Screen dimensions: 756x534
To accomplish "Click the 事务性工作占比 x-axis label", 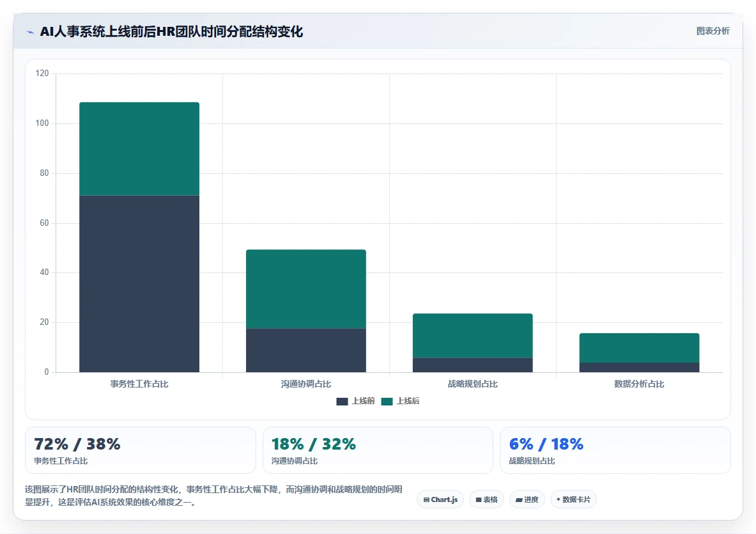I will [139, 384].
